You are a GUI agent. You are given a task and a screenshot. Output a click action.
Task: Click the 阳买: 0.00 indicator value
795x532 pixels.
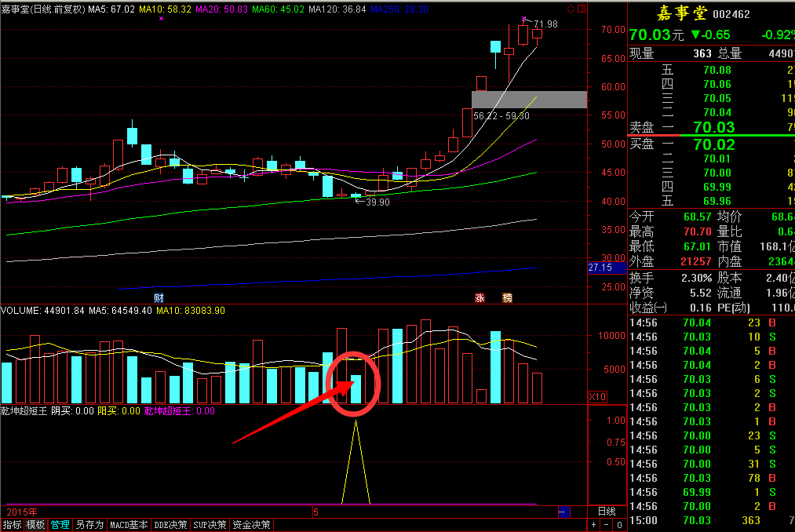coord(119,411)
